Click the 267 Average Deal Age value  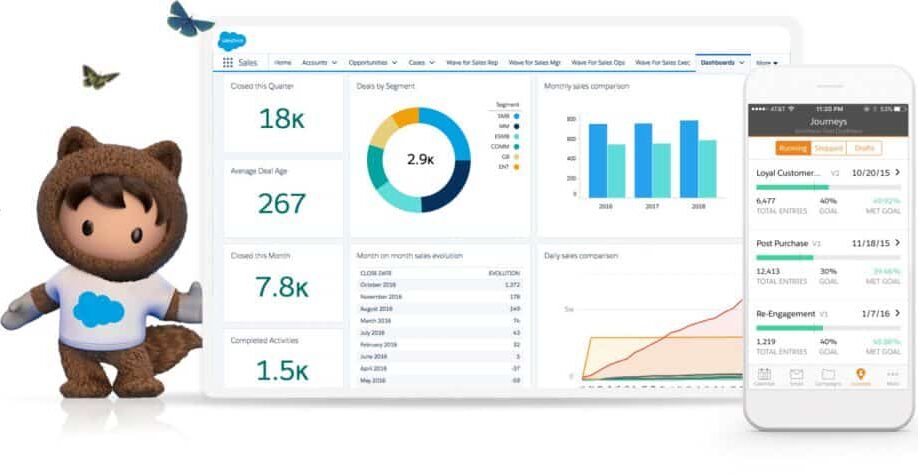282,204
